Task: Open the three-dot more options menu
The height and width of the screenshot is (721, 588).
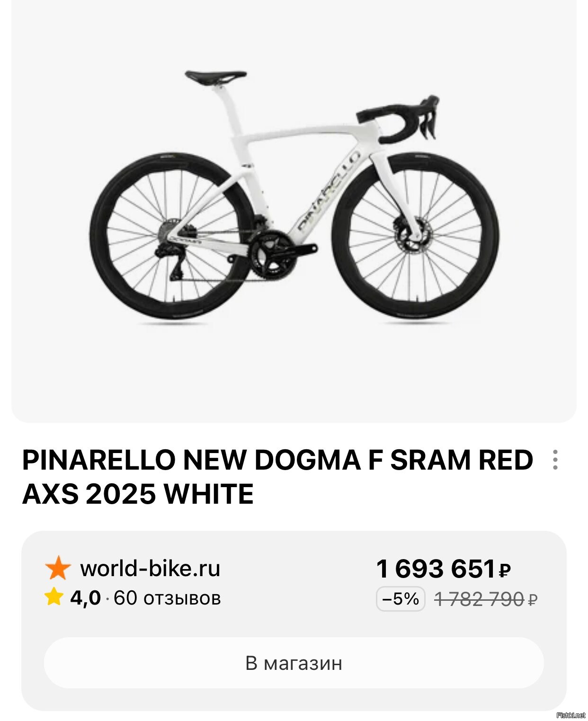Action: pyautogui.click(x=555, y=460)
